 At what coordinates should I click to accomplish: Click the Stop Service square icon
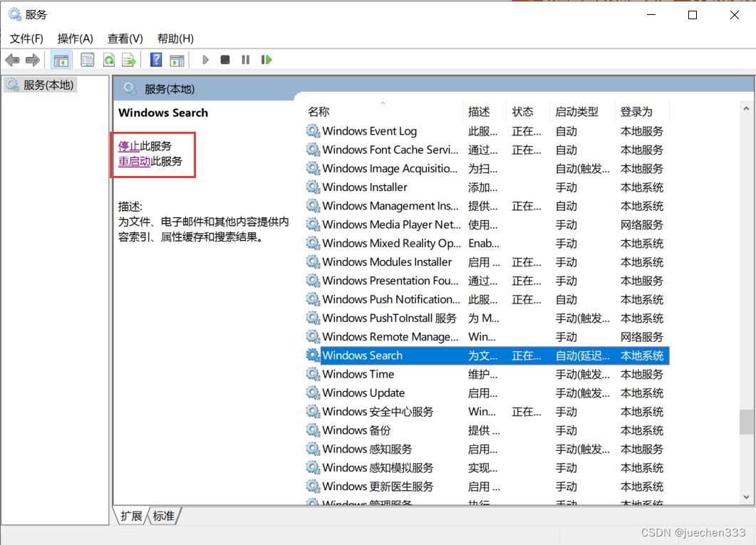224,60
